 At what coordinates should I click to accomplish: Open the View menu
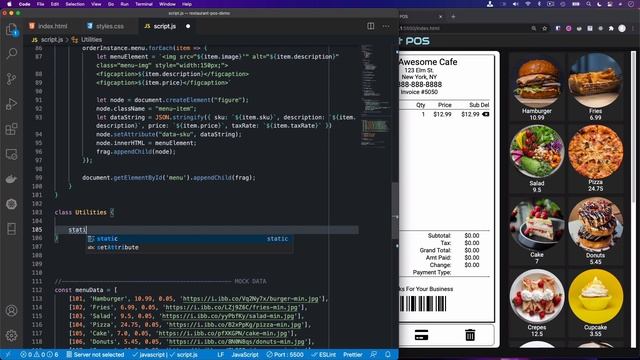96,4
